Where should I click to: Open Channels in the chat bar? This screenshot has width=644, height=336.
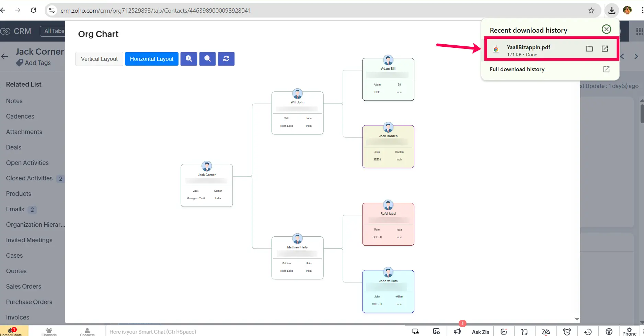[49, 331]
